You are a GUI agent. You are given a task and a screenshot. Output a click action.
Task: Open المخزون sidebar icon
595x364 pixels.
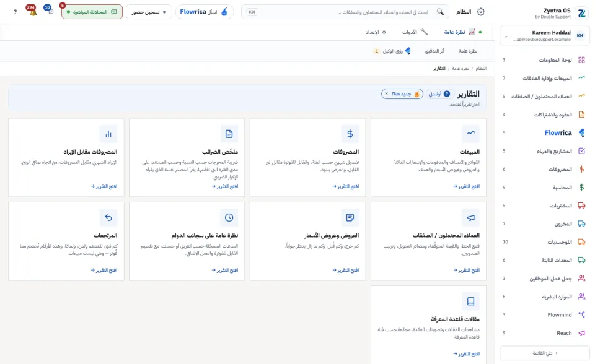click(x=581, y=223)
